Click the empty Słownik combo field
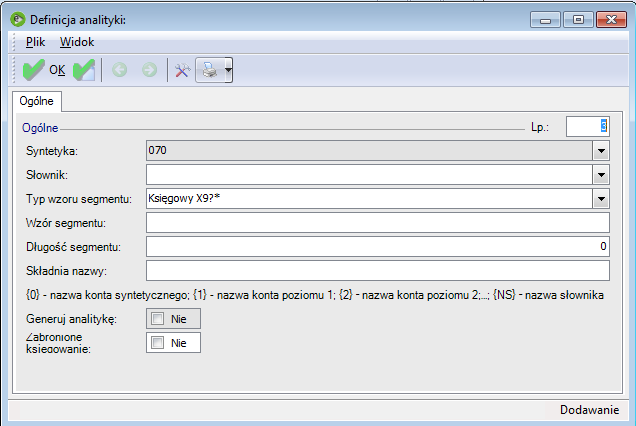Image resolution: width=636 pixels, height=426 pixels. 369,175
